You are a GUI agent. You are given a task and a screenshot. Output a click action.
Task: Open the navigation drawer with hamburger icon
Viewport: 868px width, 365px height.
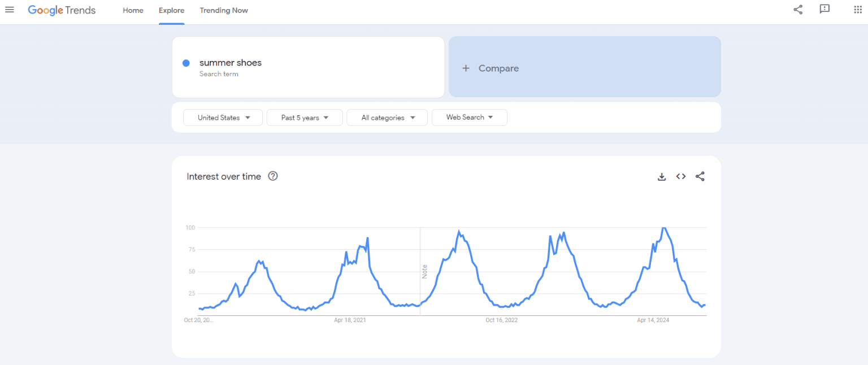pyautogui.click(x=10, y=10)
